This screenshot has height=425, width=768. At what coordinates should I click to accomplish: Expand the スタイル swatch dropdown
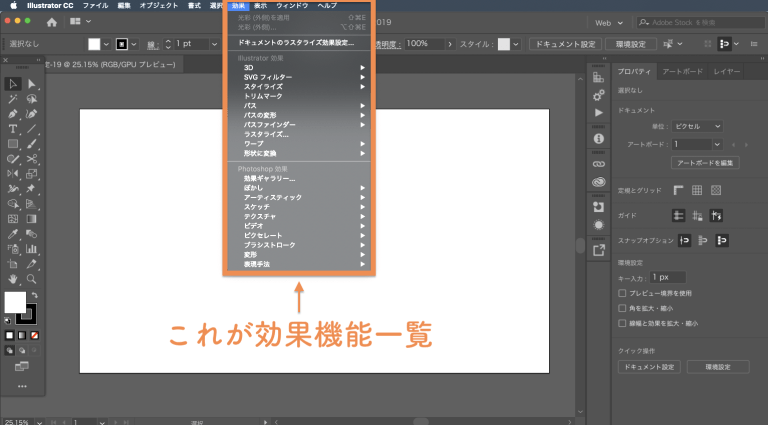515,44
